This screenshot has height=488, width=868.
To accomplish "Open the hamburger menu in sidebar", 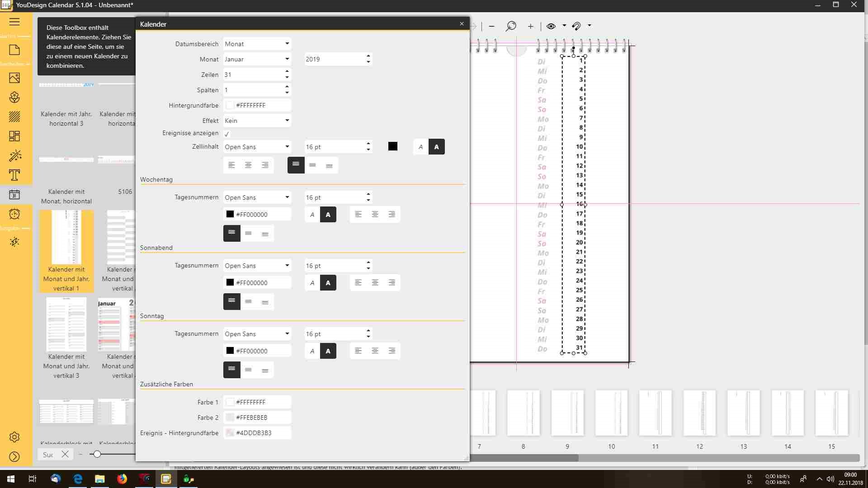I will [14, 22].
